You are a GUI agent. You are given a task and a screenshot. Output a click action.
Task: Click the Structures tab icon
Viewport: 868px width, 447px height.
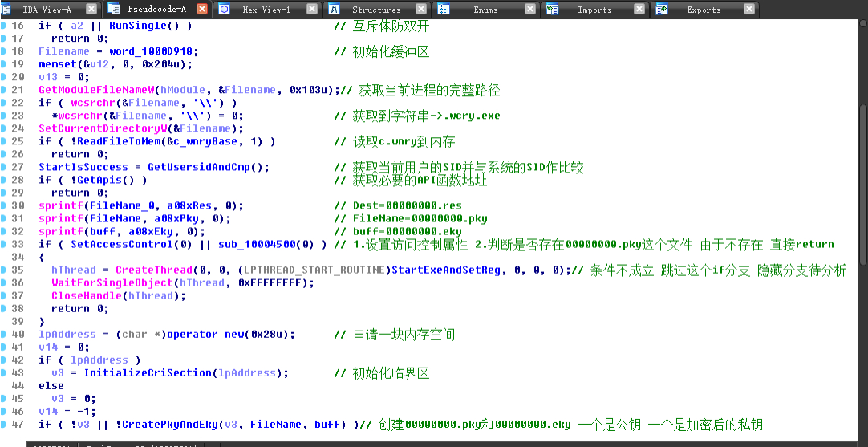click(x=335, y=9)
